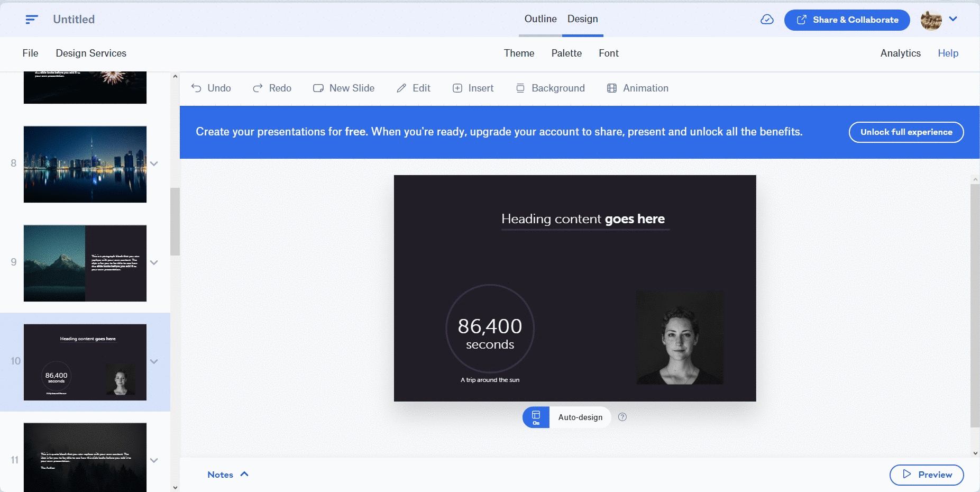
Task: Expand options chevron for slide 10
Action: (x=154, y=361)
